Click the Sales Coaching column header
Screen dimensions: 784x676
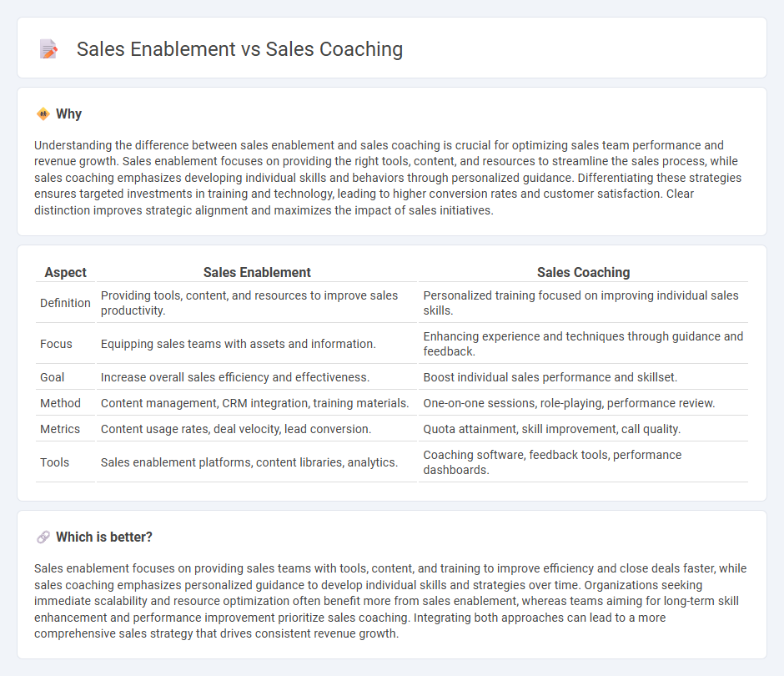[583, 272]
